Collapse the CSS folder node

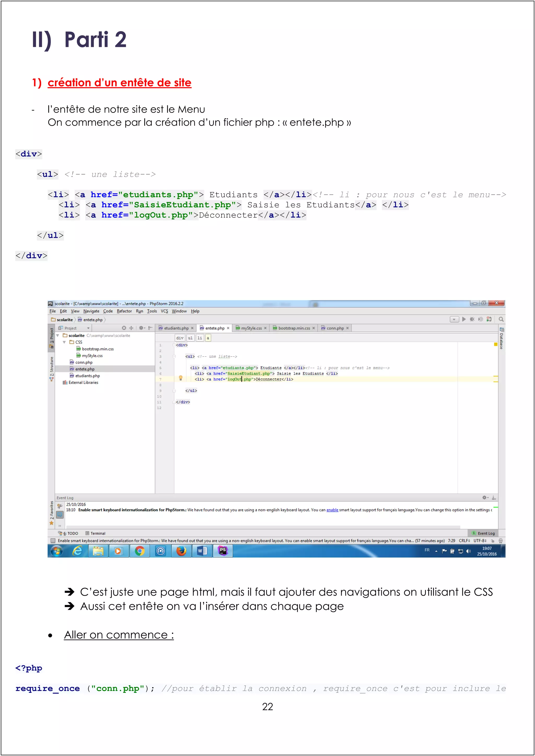(64, 342)
